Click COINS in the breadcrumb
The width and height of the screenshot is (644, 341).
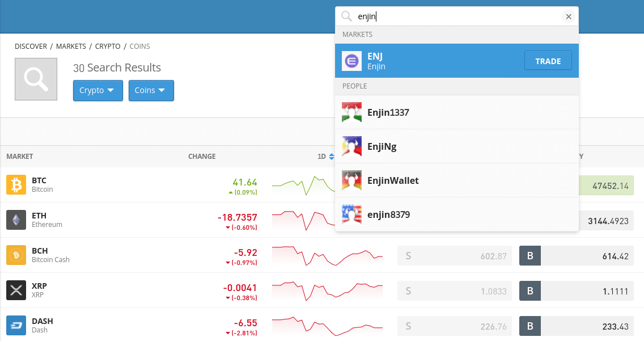coord(139,47)
